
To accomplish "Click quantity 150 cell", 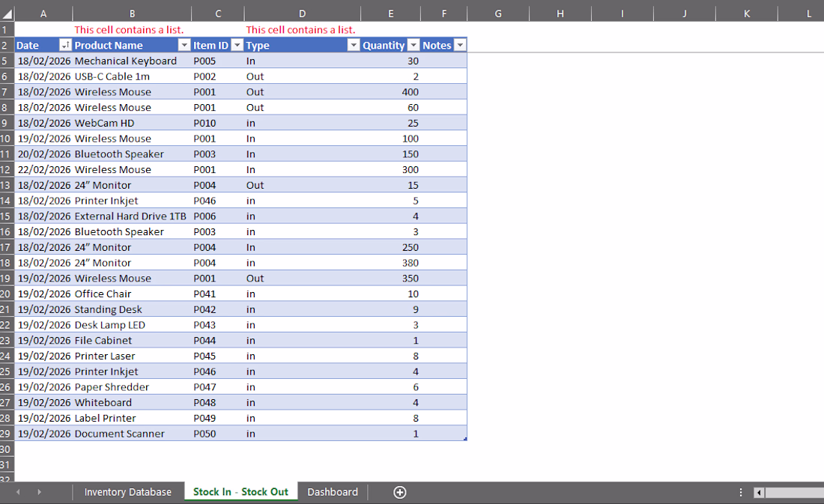I will click(x=390, y=154).
